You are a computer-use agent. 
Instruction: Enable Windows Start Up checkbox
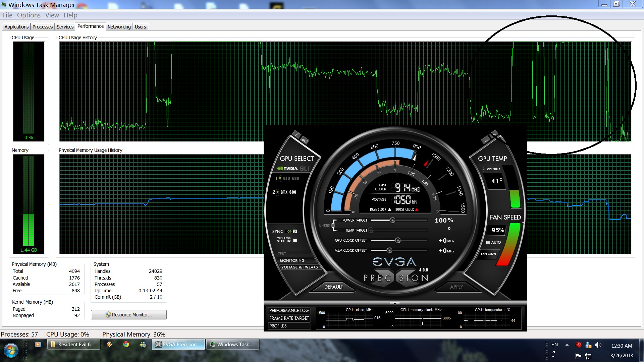295,240
